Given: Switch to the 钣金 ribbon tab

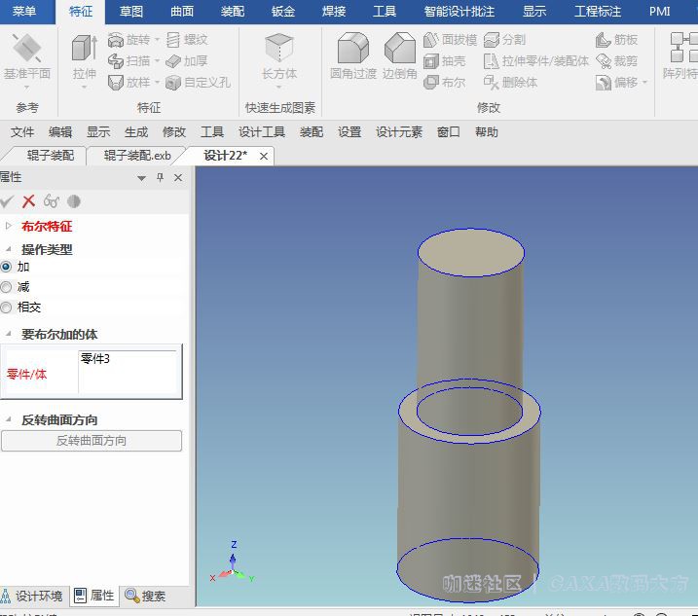Looking at the screenshot, I should tap(283, 11).
